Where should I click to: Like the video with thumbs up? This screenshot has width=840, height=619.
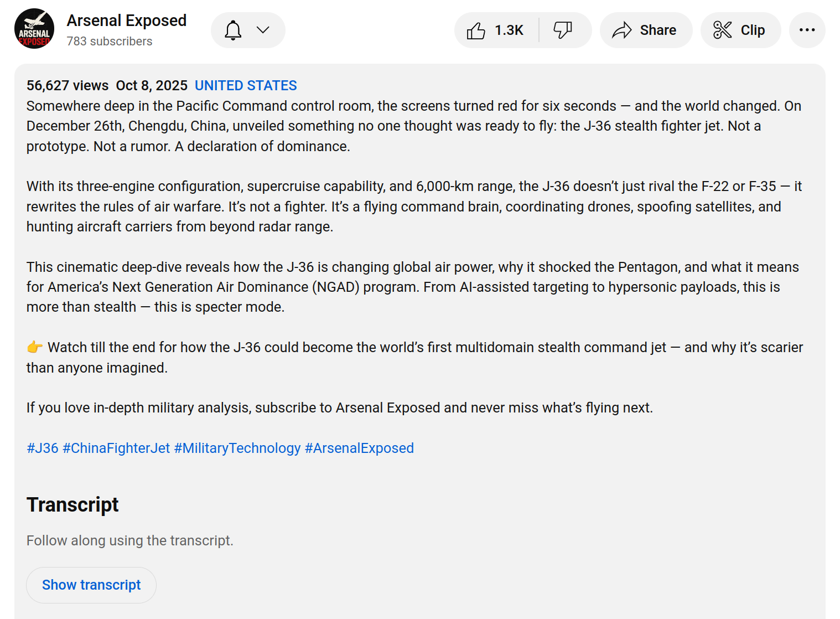coord(476,30)
